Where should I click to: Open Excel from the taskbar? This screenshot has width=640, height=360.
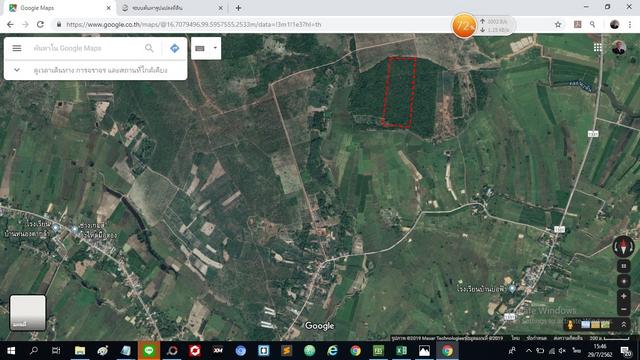coord(401,351)
